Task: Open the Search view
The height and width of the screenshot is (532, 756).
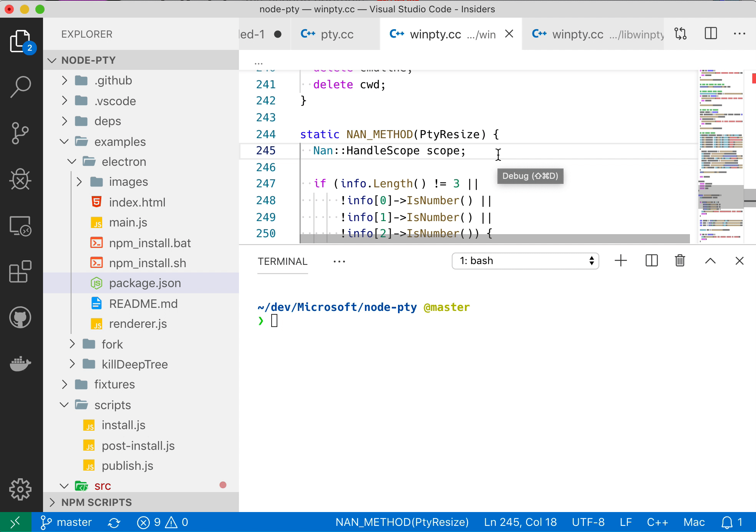Action: coord(20,86)
